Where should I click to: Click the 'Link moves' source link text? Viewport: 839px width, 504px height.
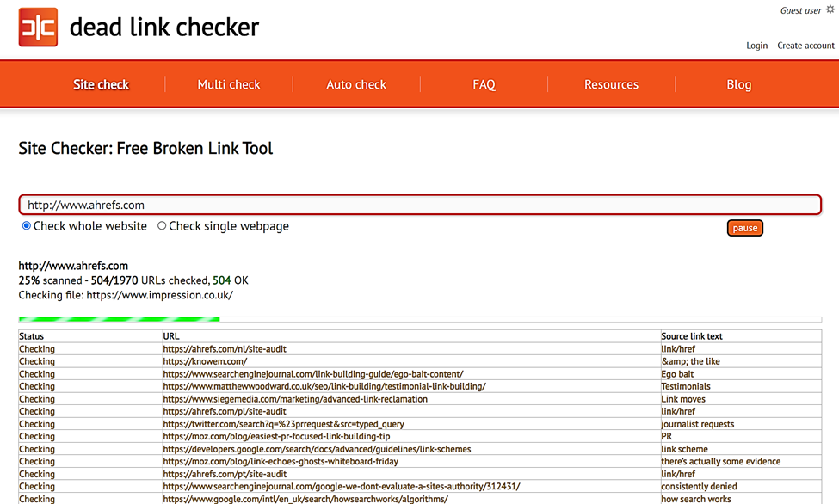point(683,399)
